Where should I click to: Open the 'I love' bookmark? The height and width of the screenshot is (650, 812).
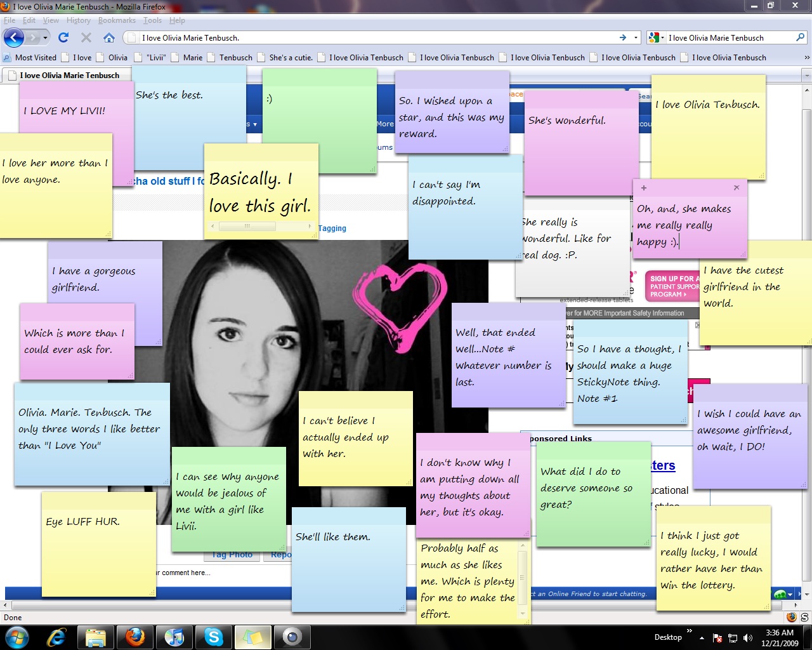pos(76,57)
